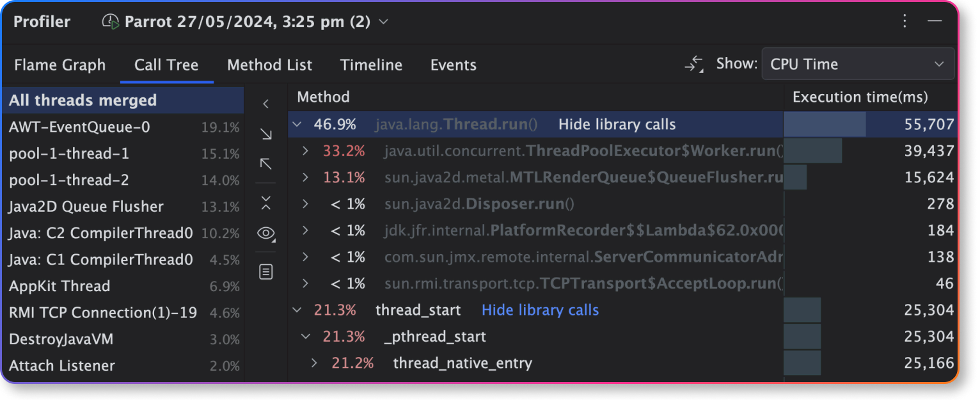The image size is (980, 400).
Task: Collapse all nodes using the collapse icon
Action: tap(265, 203)
